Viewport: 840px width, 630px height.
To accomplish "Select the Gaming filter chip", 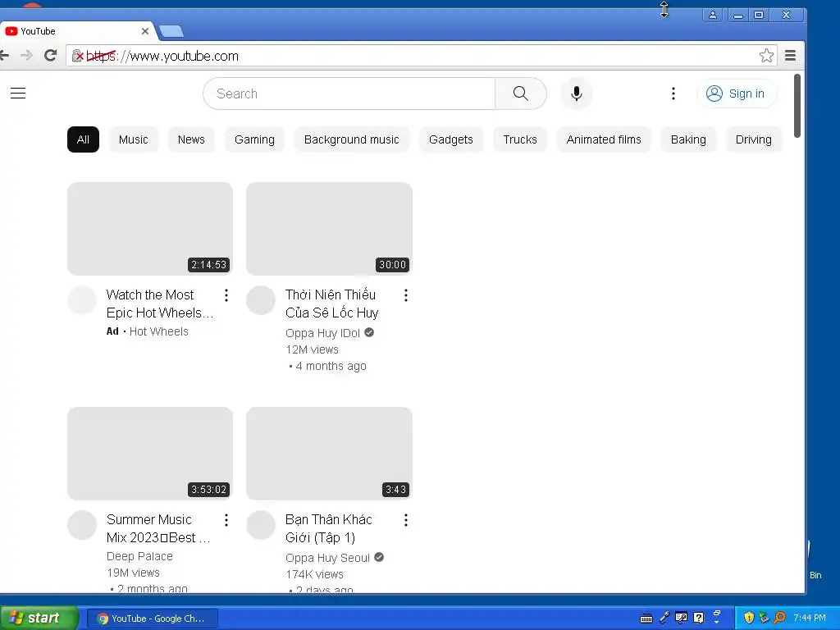I will tap(254, 139).
